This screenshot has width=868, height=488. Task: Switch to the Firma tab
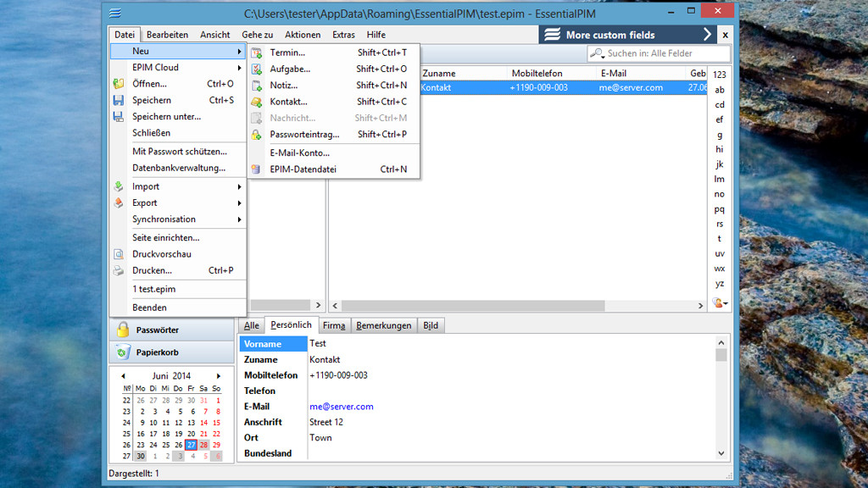tap(334, 325)
